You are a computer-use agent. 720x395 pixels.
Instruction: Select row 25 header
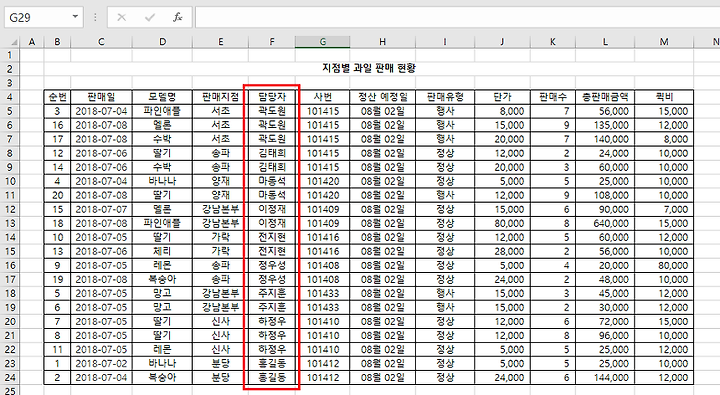click(x=10, y=390)
